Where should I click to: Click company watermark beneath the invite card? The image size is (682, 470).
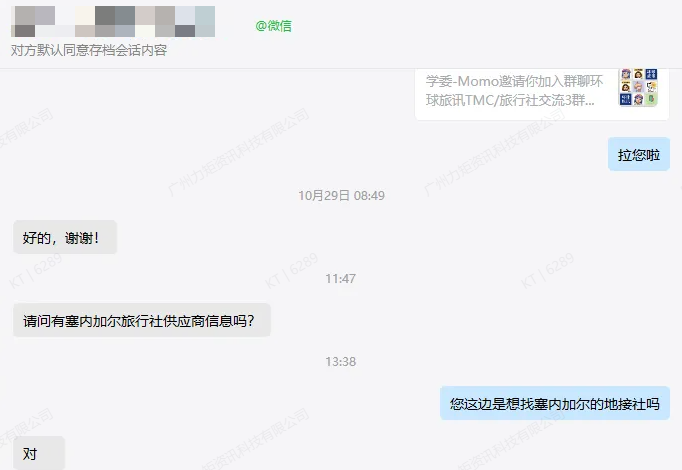point(495,152)
